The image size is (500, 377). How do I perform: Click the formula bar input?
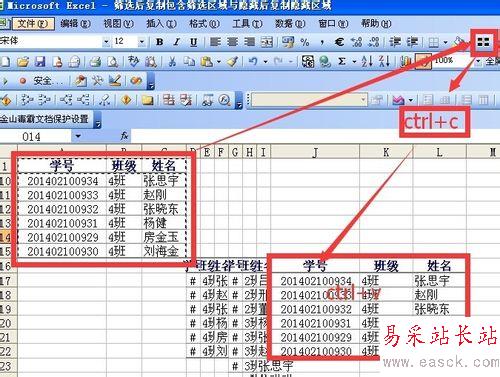coord(315,136)
